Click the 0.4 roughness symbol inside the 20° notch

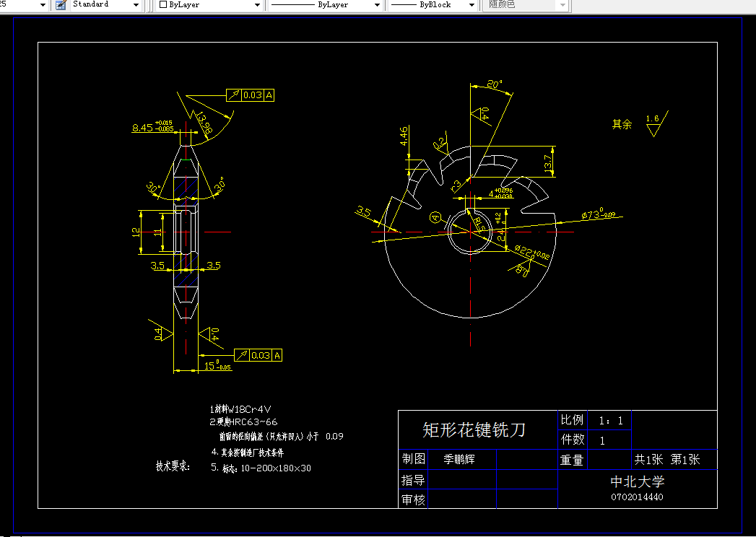[x=481, y=113]
